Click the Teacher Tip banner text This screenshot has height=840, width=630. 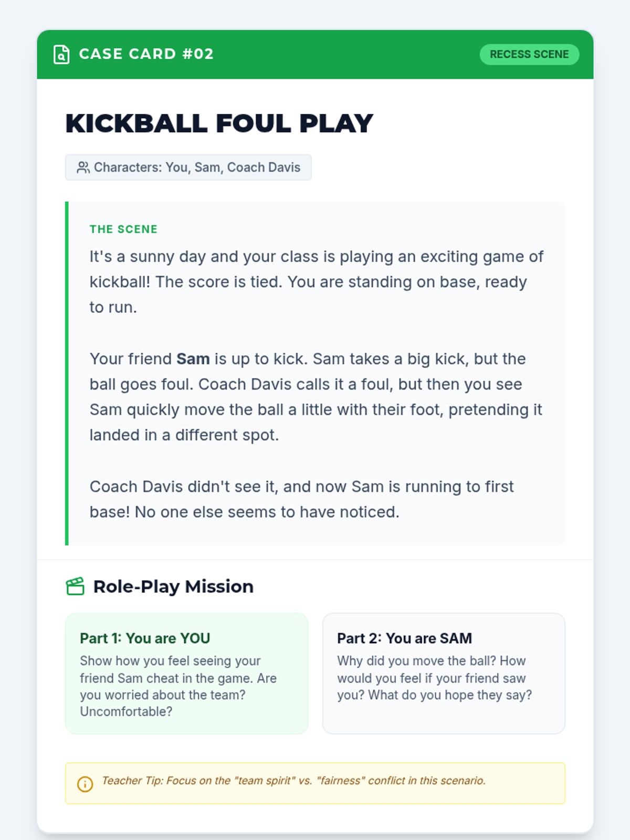(293, 781)
